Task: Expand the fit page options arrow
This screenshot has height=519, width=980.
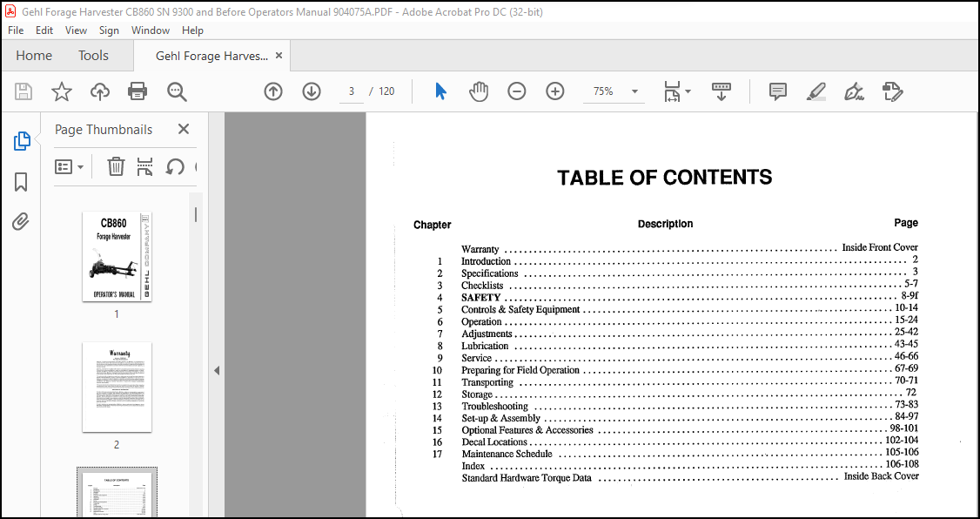Action: pos(688,92)
